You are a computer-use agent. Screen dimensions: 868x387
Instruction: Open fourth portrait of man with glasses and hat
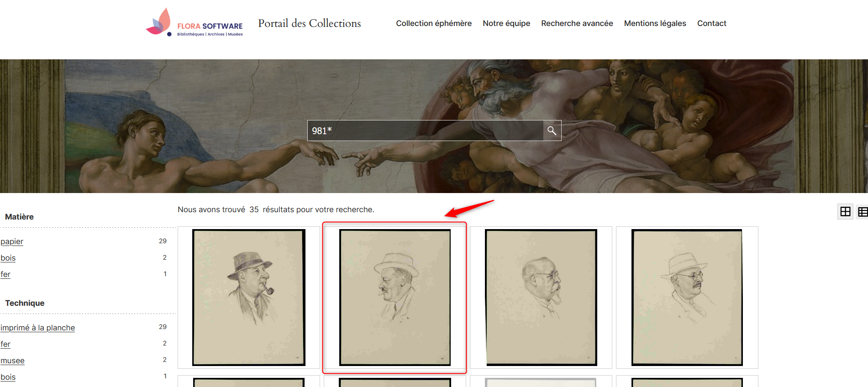(687, 297)
